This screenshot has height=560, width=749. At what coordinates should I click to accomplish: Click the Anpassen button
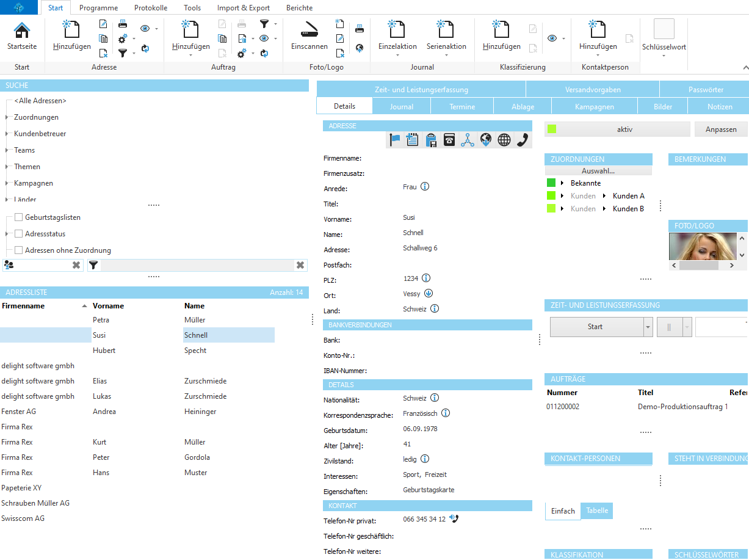point(721,129)
